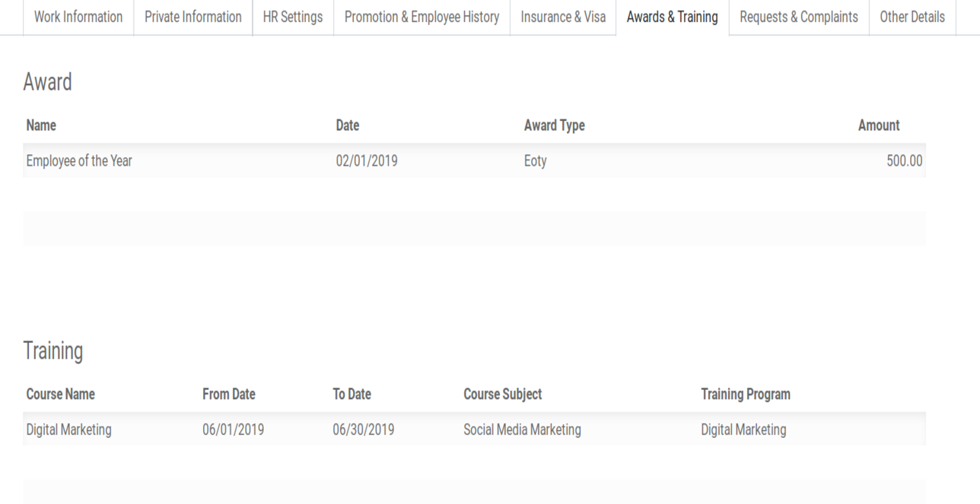Sort awards by the Name column header
Viewport: 980px width, 504px height.
coord(41,126)
